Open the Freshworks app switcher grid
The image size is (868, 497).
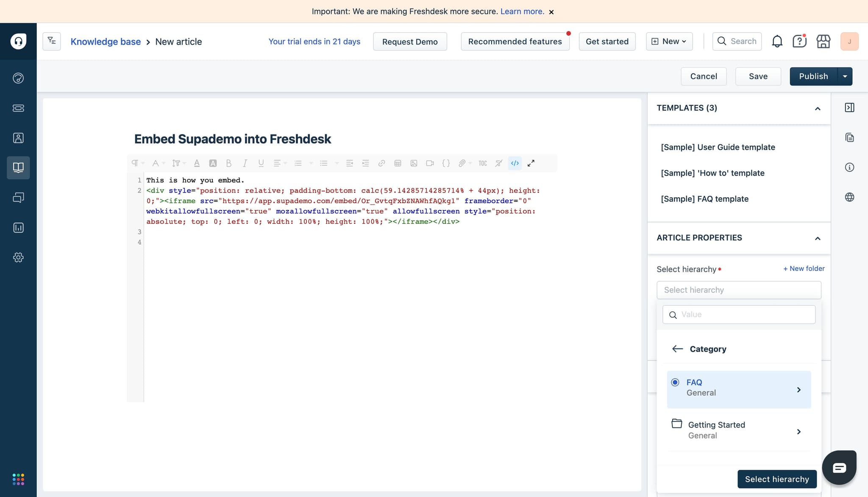[18, 479]
